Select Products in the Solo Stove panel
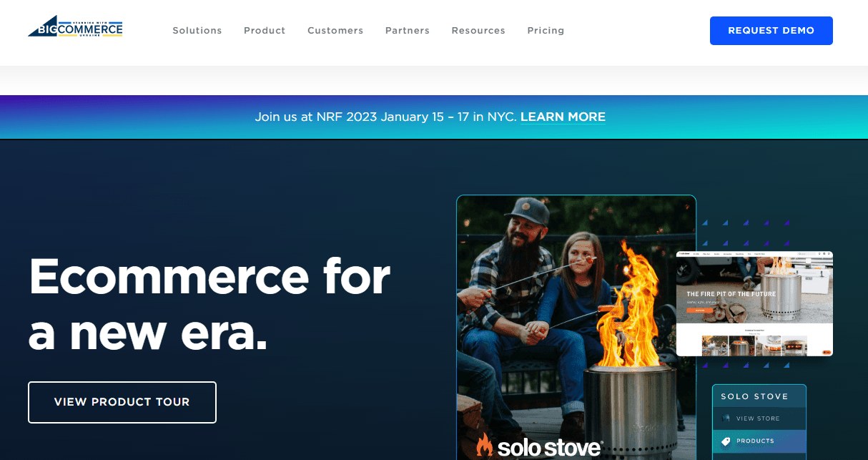 point(759,441)
